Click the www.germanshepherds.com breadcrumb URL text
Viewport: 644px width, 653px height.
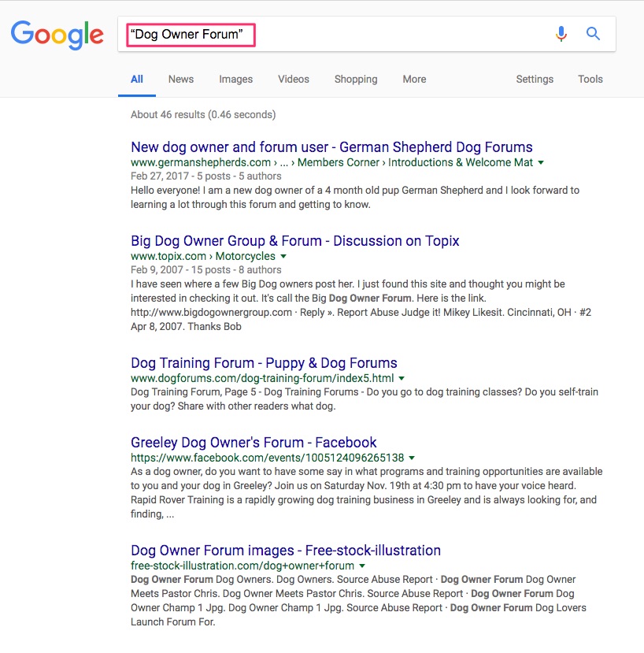331,162
